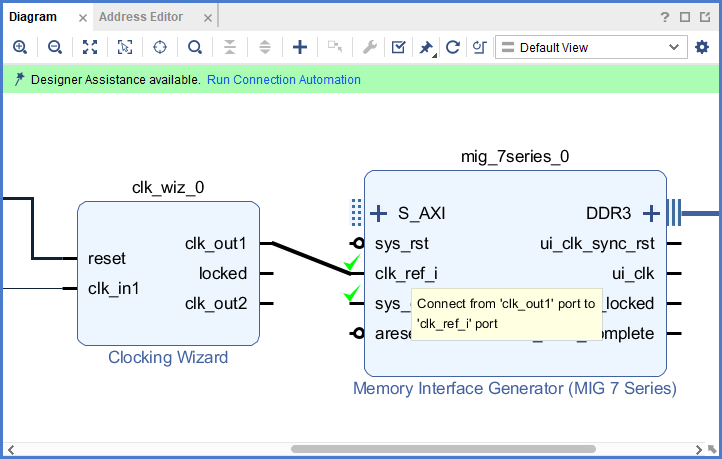
Task: Click right arrow of horizontal scrollbar
Action: coord(699,449)
